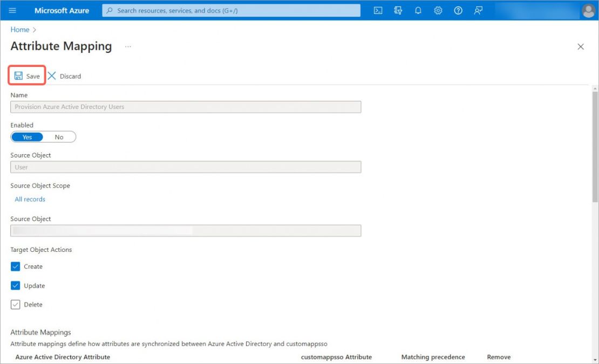Open the Help question mark icon
The image size is (599, 364).
(x=458, y=10)
